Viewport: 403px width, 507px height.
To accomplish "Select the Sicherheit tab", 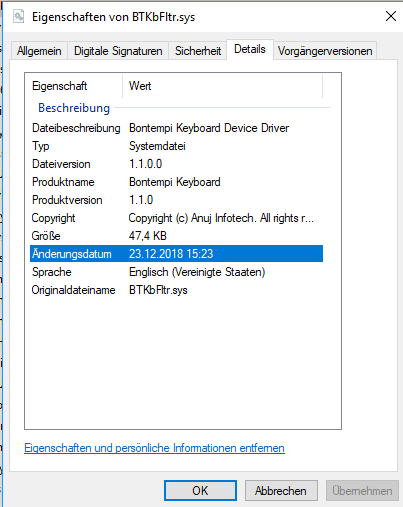I will point(198,51).
